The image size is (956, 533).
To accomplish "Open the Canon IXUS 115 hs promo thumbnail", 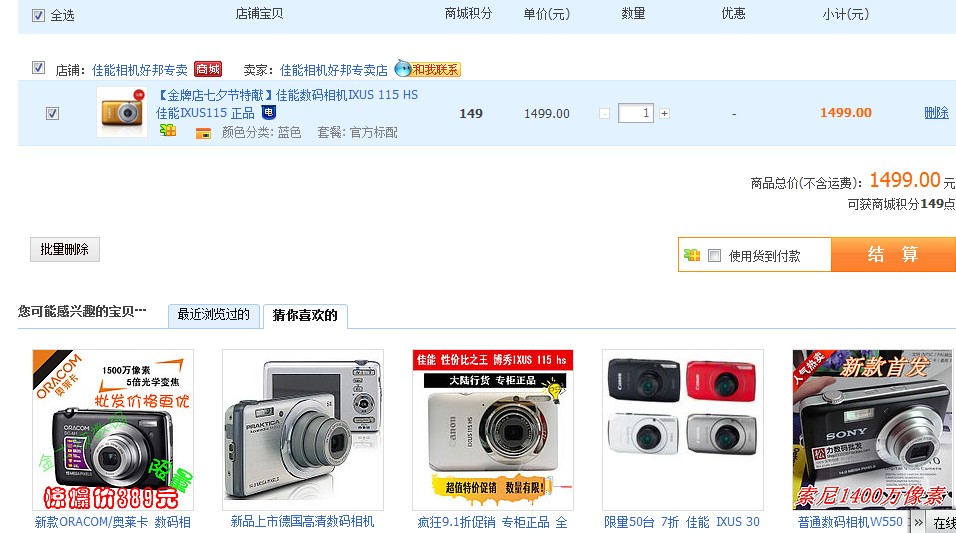I will coord(493,430).
